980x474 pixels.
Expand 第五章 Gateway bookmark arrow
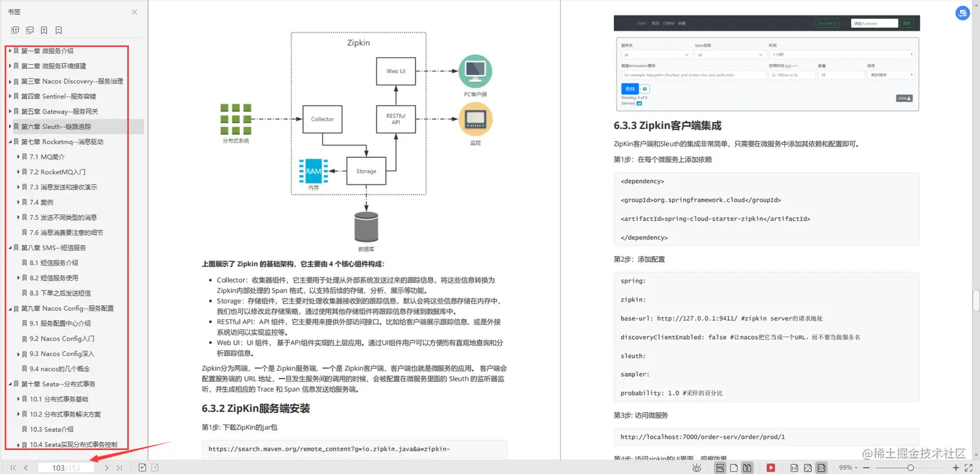coord(10,112)
